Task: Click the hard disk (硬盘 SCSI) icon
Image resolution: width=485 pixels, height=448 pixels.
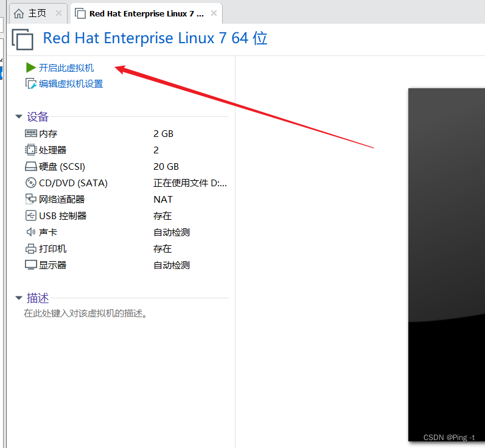Action: (31, 166)
